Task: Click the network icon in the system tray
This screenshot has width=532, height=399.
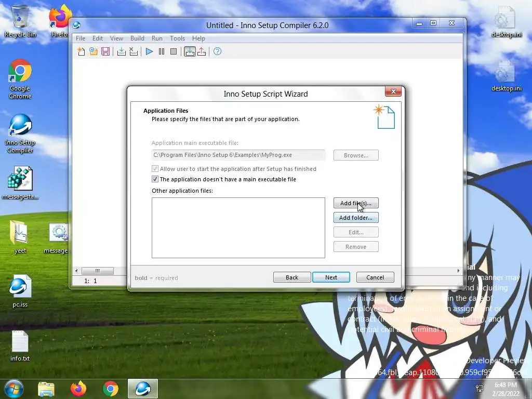Action: coord(480,389)
